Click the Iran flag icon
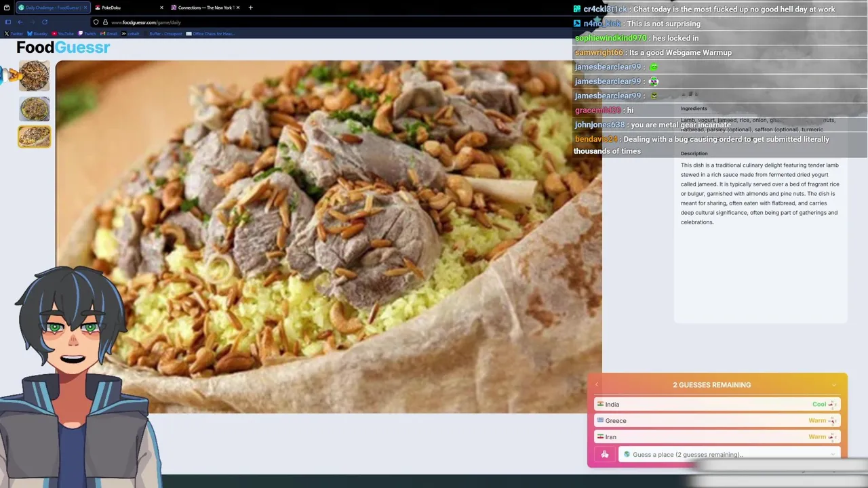Screen dimensions: 868x488 pos(600,436)
